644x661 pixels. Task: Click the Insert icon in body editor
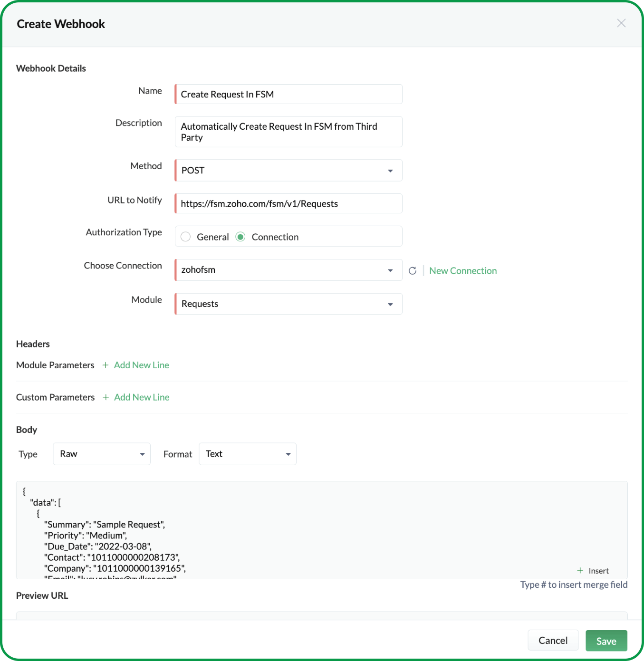(x=593, y=570)
